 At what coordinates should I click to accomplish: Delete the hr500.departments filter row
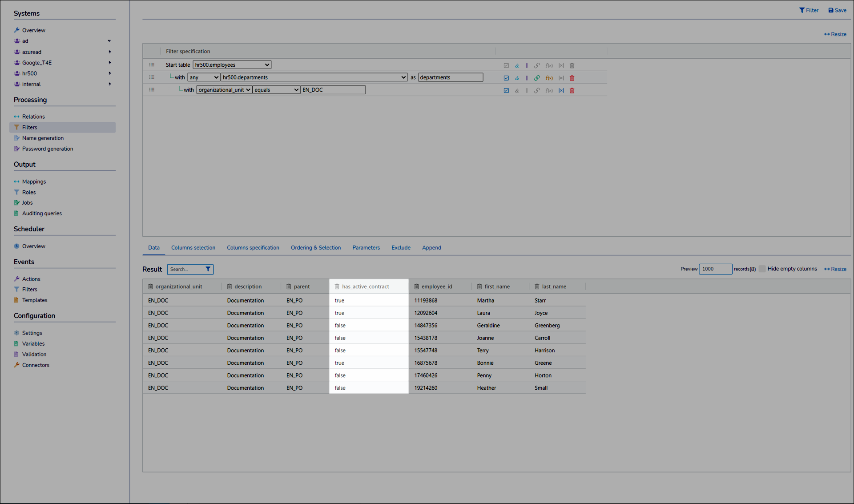tap(572, 78)
